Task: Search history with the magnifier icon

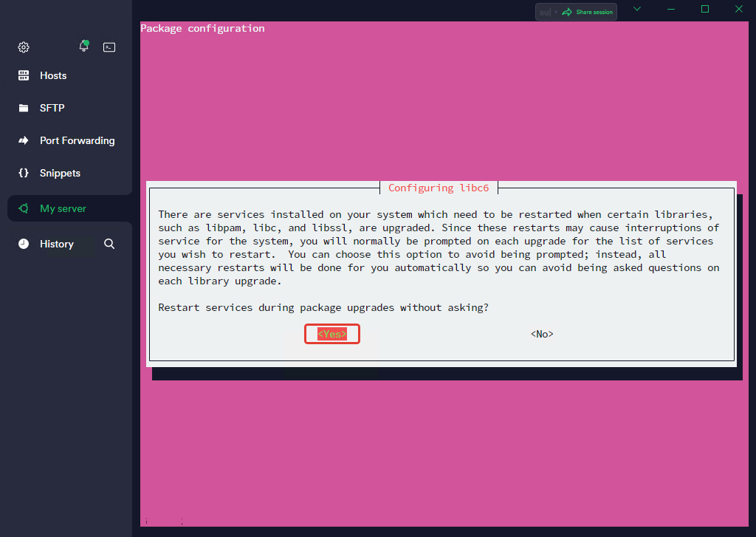Action: point(109,244)
